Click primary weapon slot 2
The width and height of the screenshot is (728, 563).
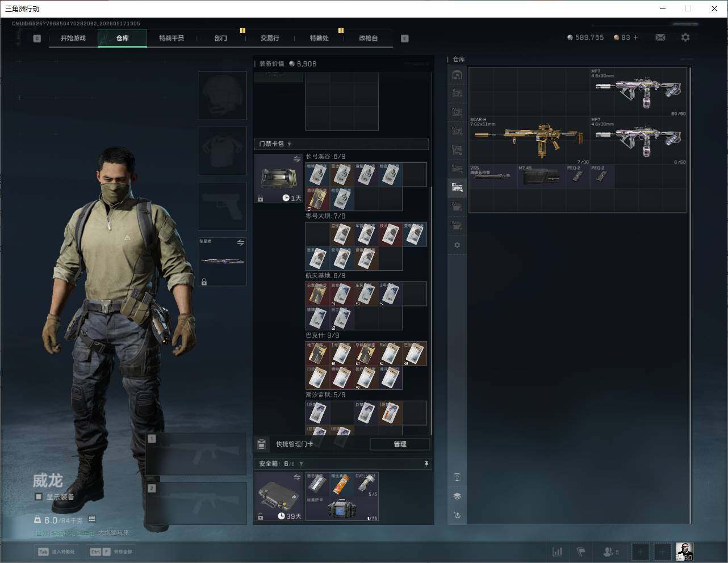click(x=196, y=503)
